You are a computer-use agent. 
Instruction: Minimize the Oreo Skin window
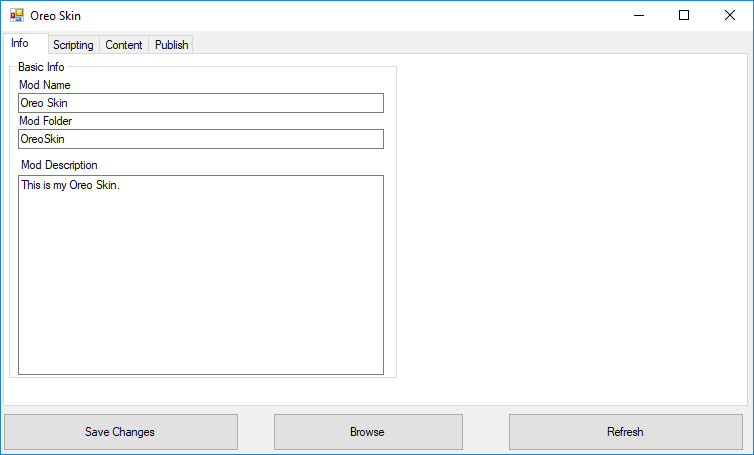click(x=638, y=15)
